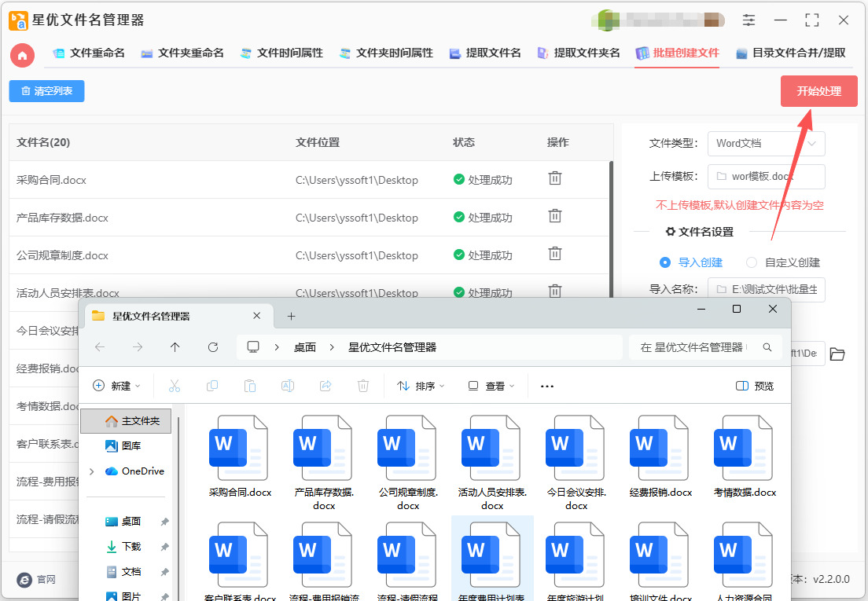The height and width of the screenshot is (601, 868).
Task: Click the red home icon
Action: pos(22,55)
